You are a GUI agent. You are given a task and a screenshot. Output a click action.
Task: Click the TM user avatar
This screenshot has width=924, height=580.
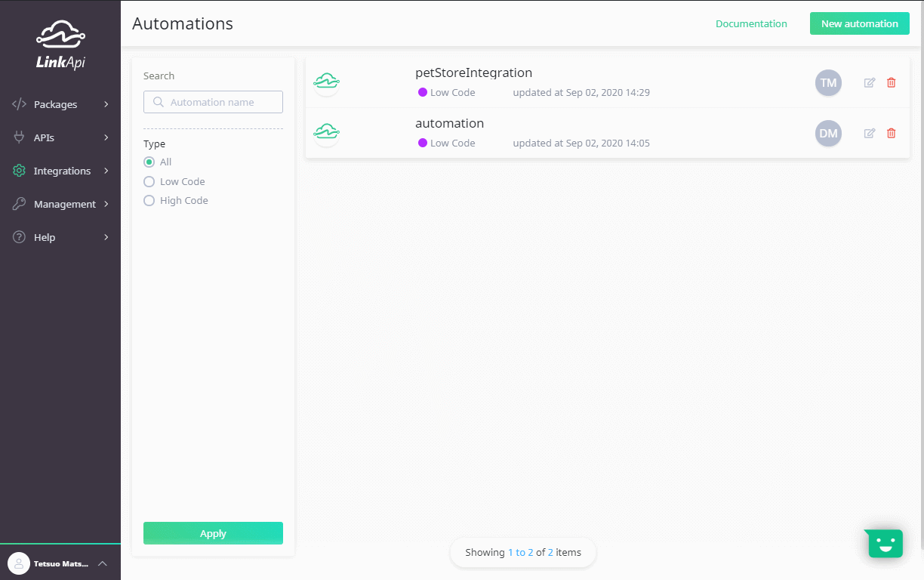click(x=828, y=83)
